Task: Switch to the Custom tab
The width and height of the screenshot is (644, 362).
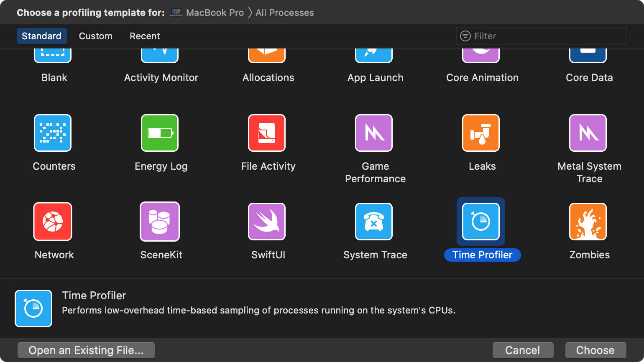Action: point(96,36)
